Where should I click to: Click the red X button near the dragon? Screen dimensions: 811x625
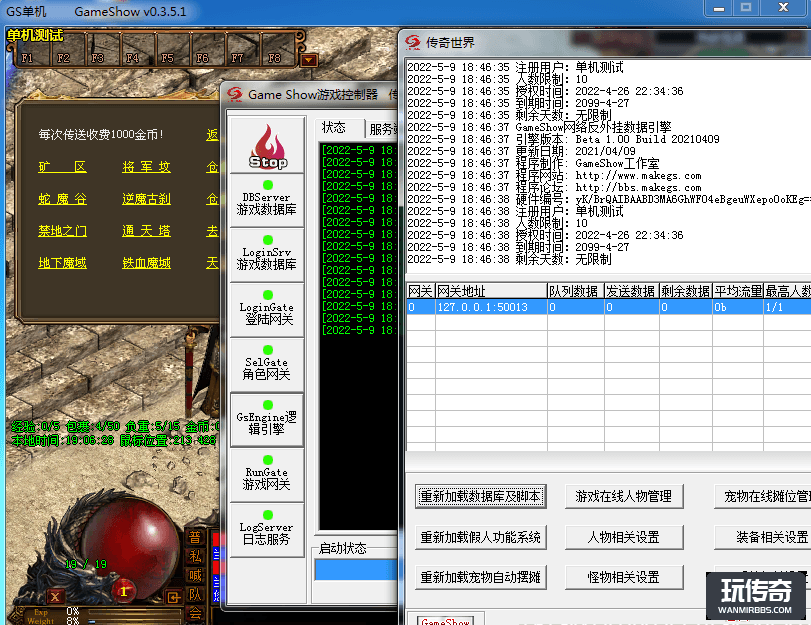tap(55, 597)
